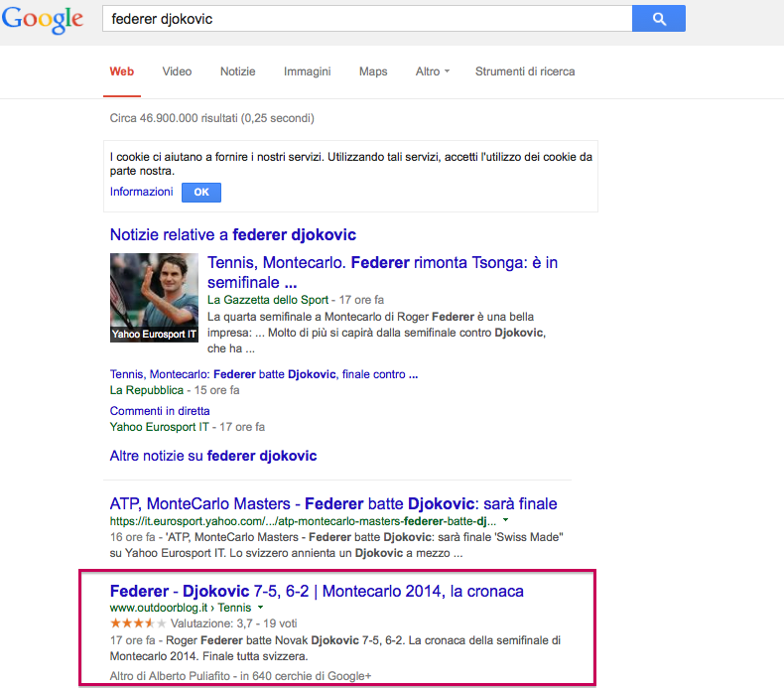Click Yahoo Eurosport IT source label
This screenshot has height=690, width=784.
coord(160,427)
